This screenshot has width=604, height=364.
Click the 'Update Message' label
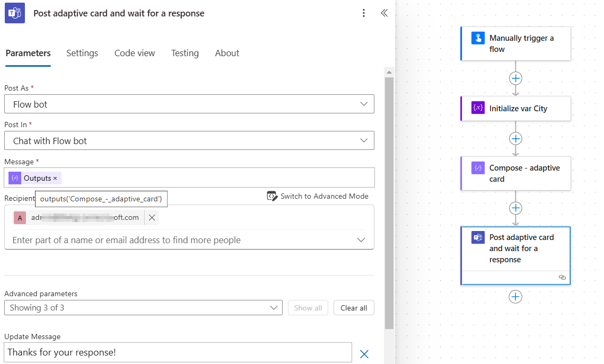point(32,336)
